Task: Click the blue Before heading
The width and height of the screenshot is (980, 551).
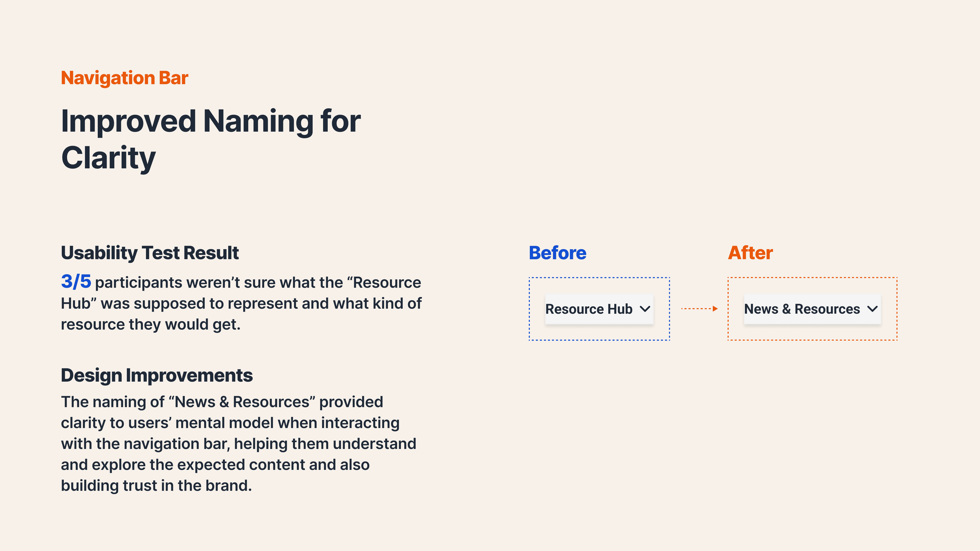Action: coord(557,253)
